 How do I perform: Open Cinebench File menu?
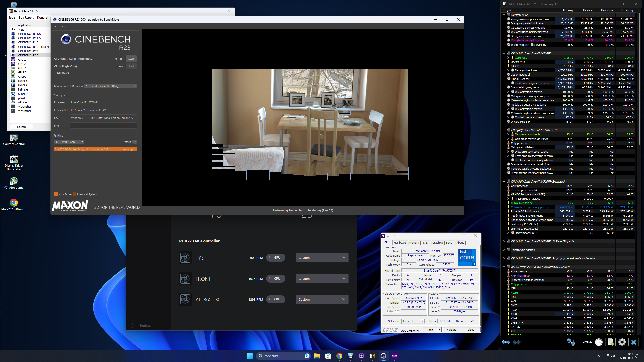pos(55,26)
